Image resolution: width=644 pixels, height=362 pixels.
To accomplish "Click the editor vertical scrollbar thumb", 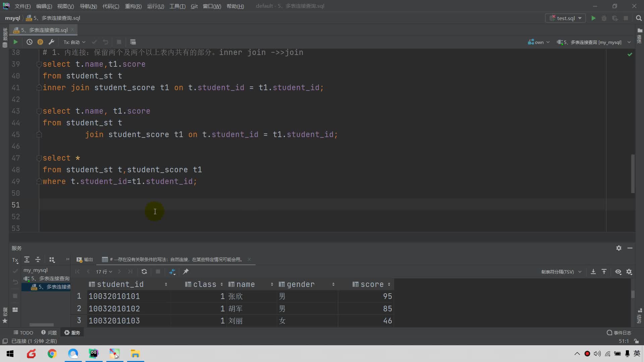I will [633, 174].
